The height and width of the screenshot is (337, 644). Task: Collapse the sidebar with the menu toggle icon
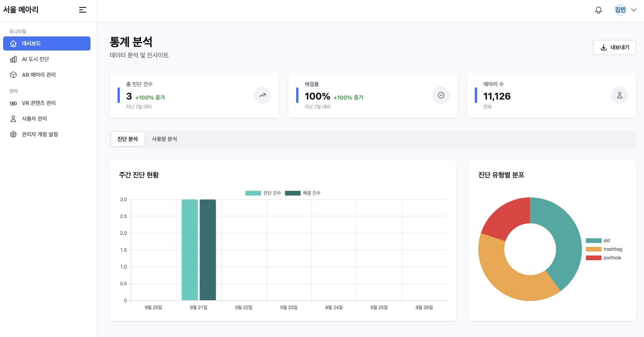point(83,10)
